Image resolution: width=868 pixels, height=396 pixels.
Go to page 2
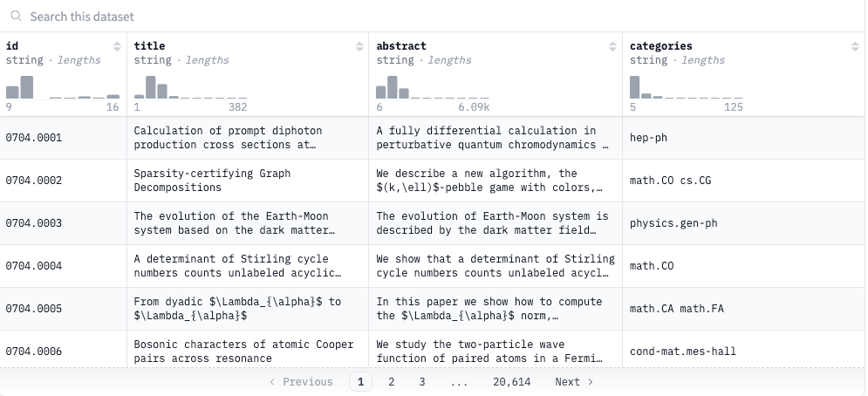coord(392,381)
